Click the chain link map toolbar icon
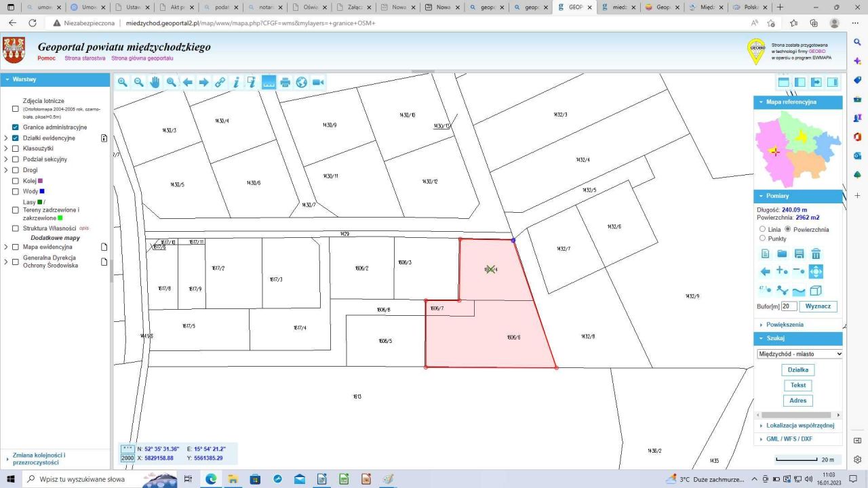 click(220, 82)
